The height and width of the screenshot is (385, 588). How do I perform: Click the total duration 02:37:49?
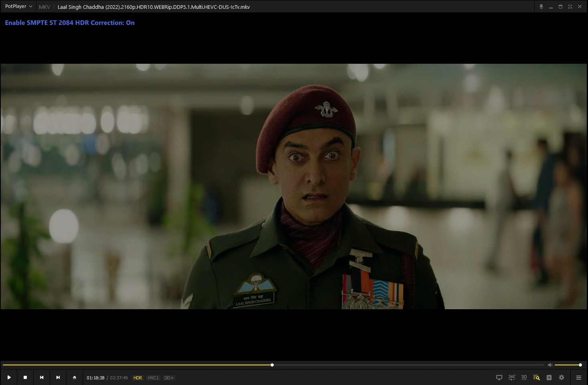coord(119,378)
